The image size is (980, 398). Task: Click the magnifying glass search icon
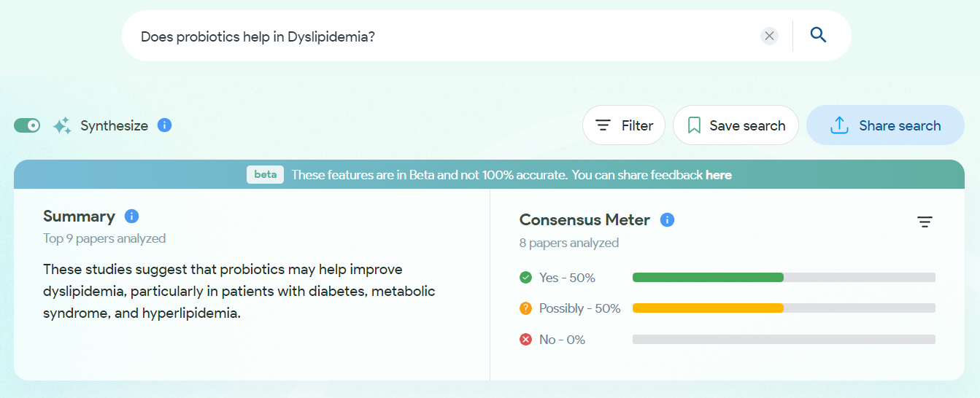point(818,35)
